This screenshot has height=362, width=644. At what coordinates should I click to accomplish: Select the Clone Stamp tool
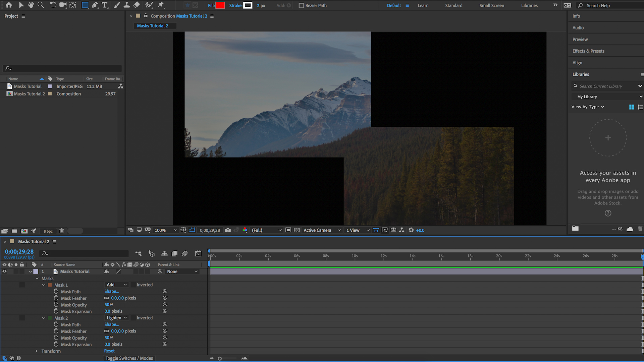pyautogui.click(x=127, y=5)
